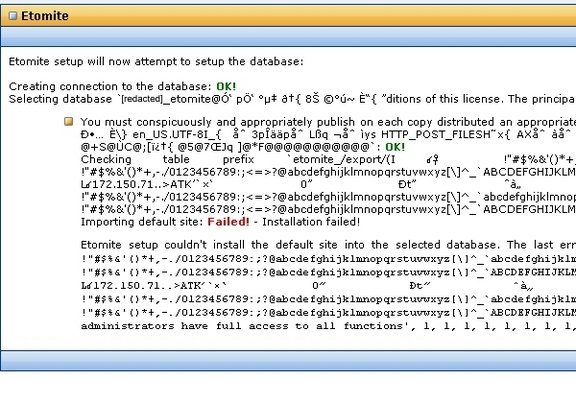Click the small icon beside Etomite title
The height and width of the screenshot is (403, 576).
tap(12, 16)
